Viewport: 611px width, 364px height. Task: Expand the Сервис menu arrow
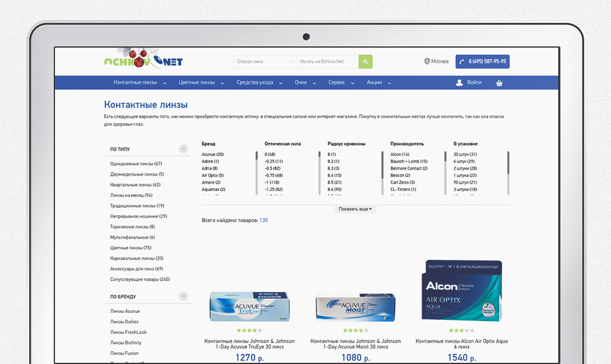(x=353, y=83)
